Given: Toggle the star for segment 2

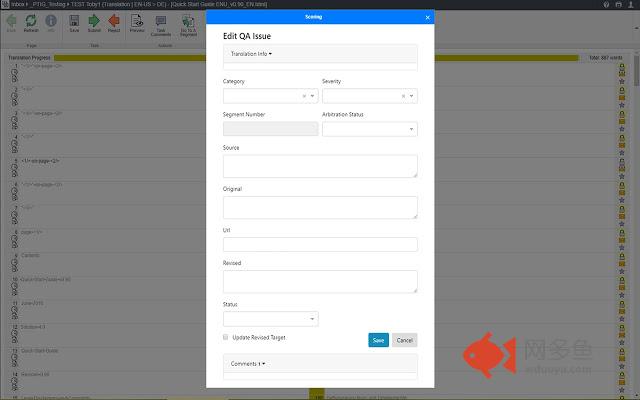Looking at the screenshot, I should (622, 105).
